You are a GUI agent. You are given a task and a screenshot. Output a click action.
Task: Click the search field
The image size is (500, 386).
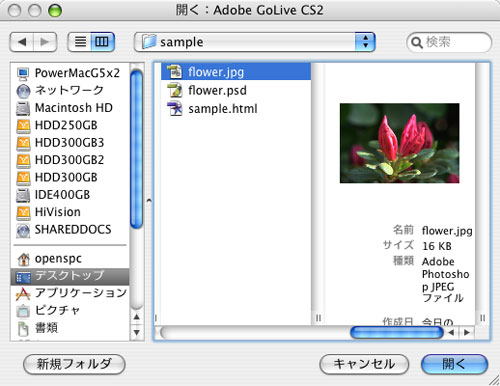449,42
